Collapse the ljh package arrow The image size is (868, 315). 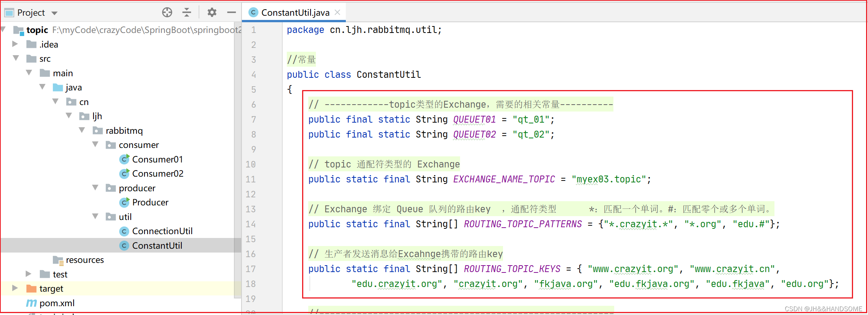pos(69,115)
